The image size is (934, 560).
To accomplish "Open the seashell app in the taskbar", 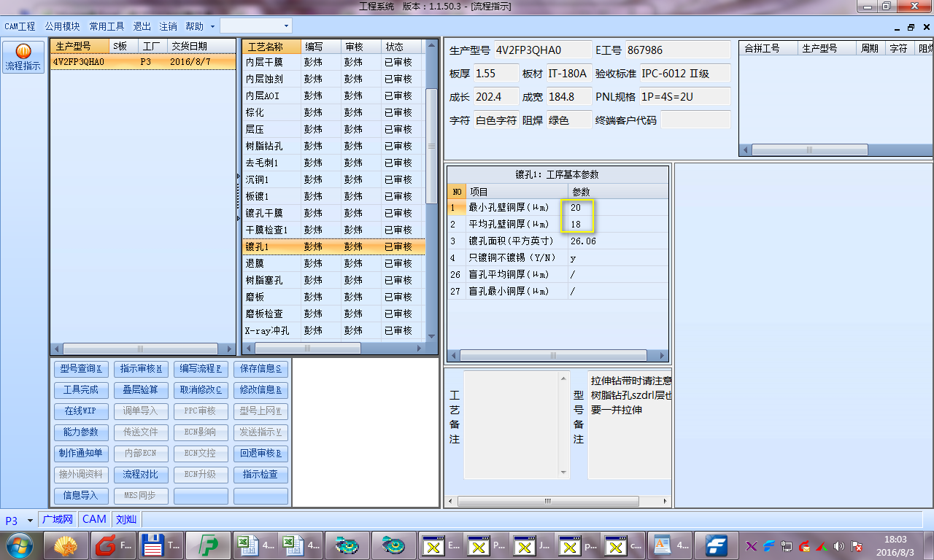I will point(66,545).
